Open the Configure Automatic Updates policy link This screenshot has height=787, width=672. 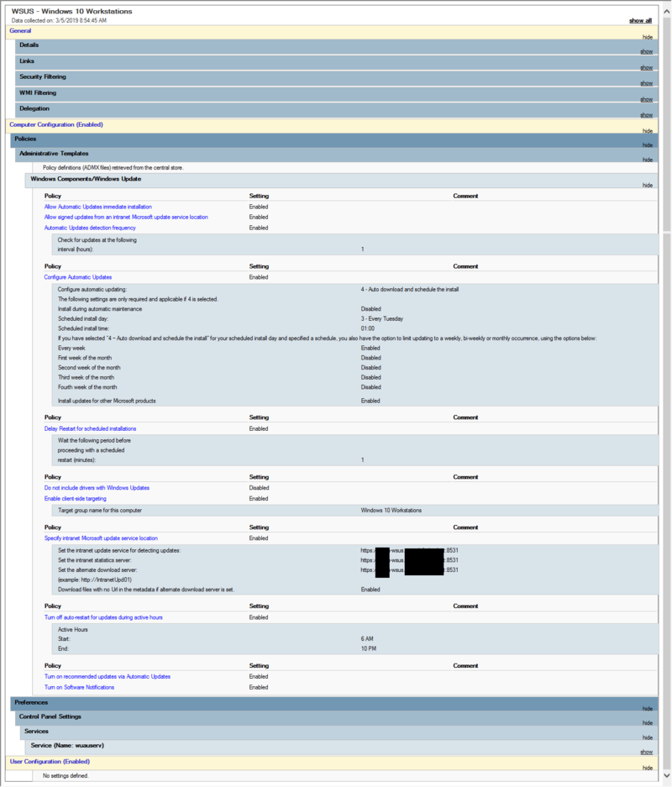[77, 276]
